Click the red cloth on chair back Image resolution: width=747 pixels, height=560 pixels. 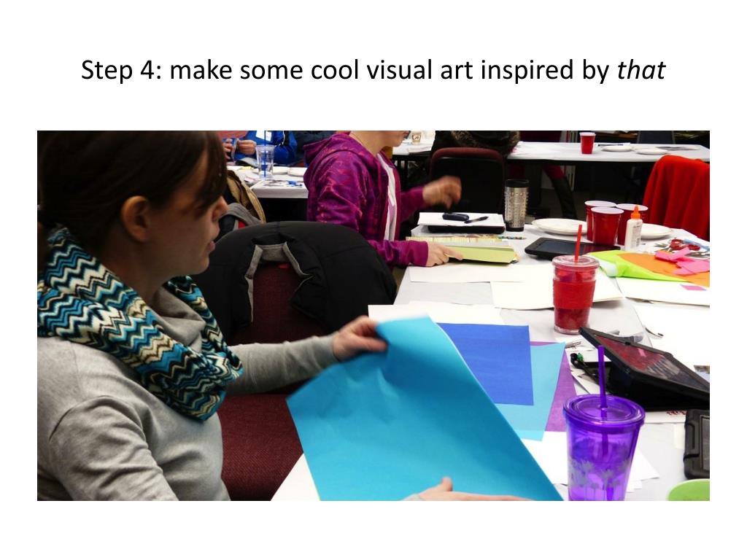(676, 195)
